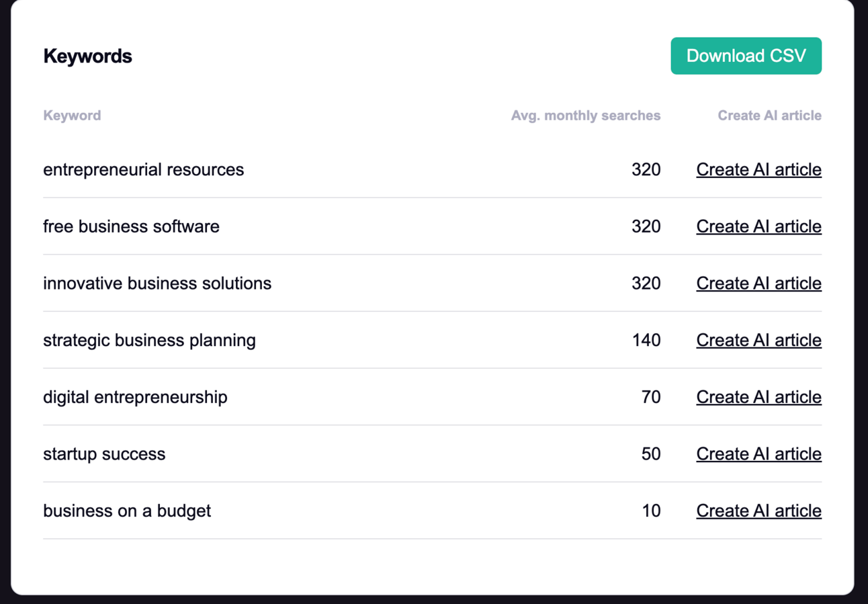Image resolution: width=868 pixels, height=604 pixels.
Task: Select the 'strategic business planning' keyword text
Action: (x=149, y=341)
